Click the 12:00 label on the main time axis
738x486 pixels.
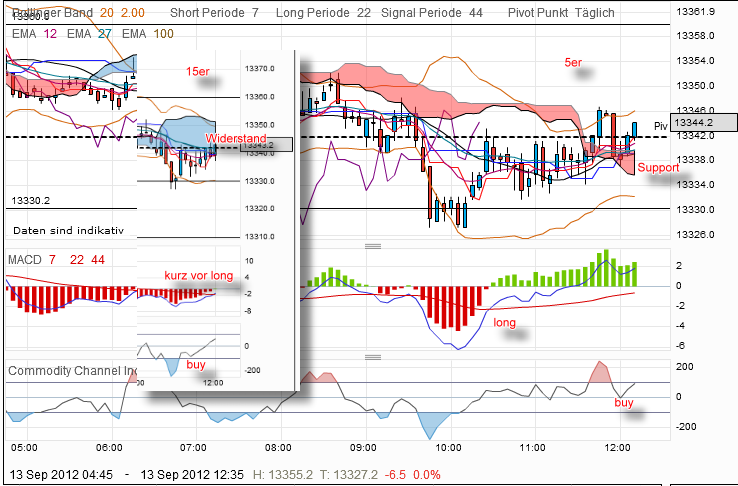tap(617, 447)
